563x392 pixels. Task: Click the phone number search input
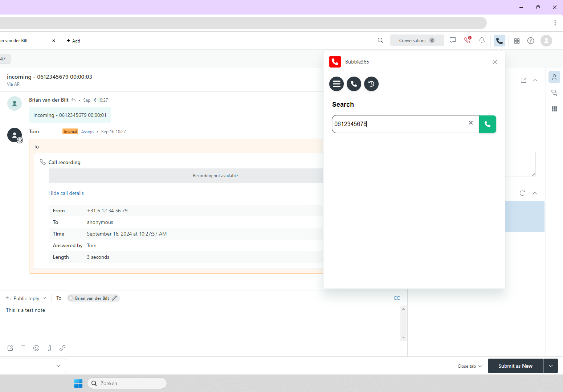(399, 124)
